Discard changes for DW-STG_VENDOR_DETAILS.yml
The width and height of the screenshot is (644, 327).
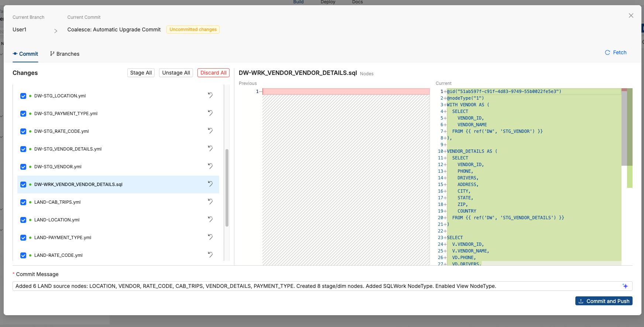tap(210, 148)
